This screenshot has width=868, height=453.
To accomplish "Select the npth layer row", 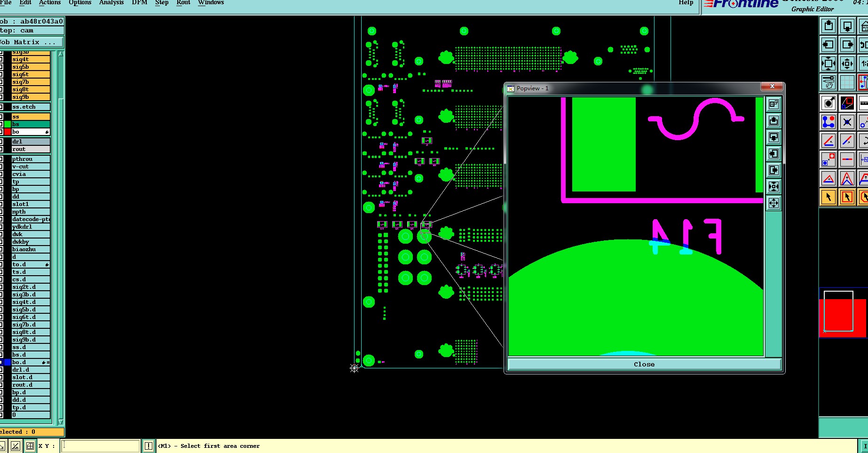I will [31, 212].
